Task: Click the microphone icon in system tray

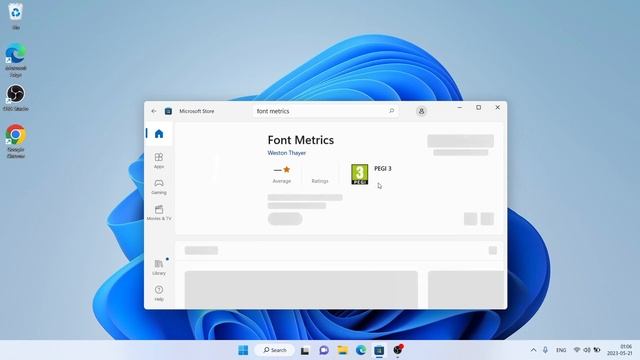Action: (x=545, y=350)
